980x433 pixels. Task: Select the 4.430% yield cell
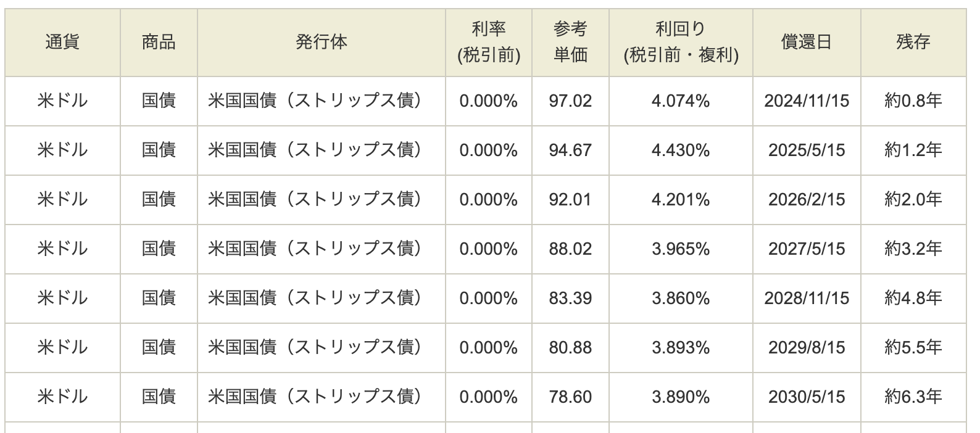681,151
